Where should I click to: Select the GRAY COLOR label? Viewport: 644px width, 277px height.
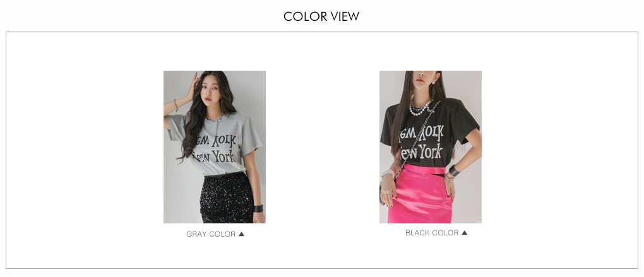(x=211, y=234)
